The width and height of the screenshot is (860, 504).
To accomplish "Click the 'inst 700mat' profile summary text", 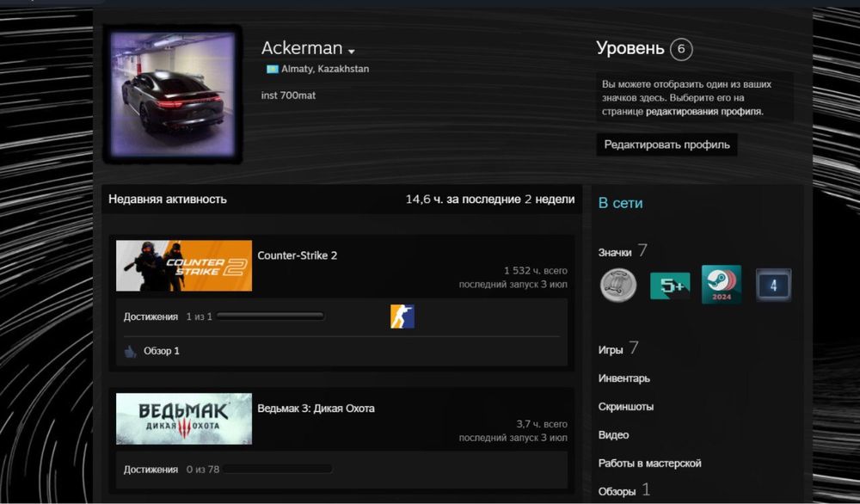I will coord(288,95).
